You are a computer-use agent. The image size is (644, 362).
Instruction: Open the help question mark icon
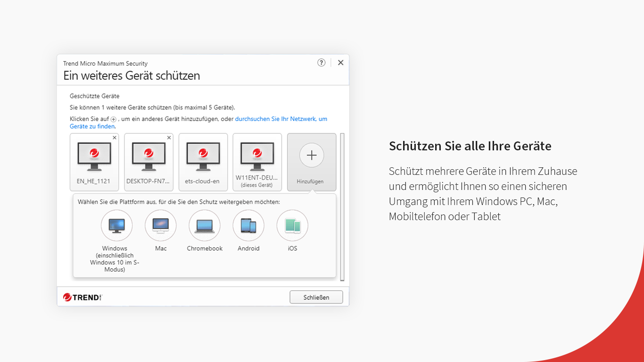click(321, 63)
